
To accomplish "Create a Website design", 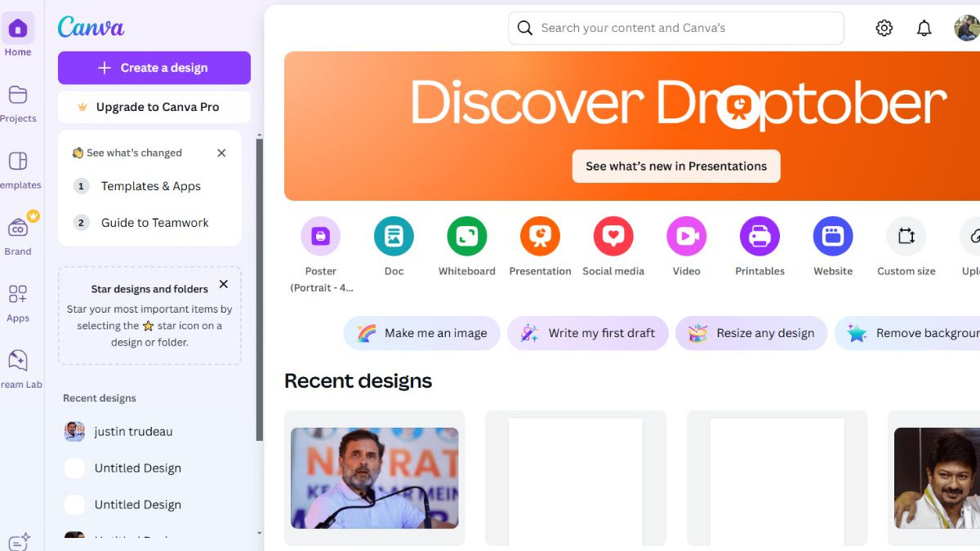I will click(833, 237).
